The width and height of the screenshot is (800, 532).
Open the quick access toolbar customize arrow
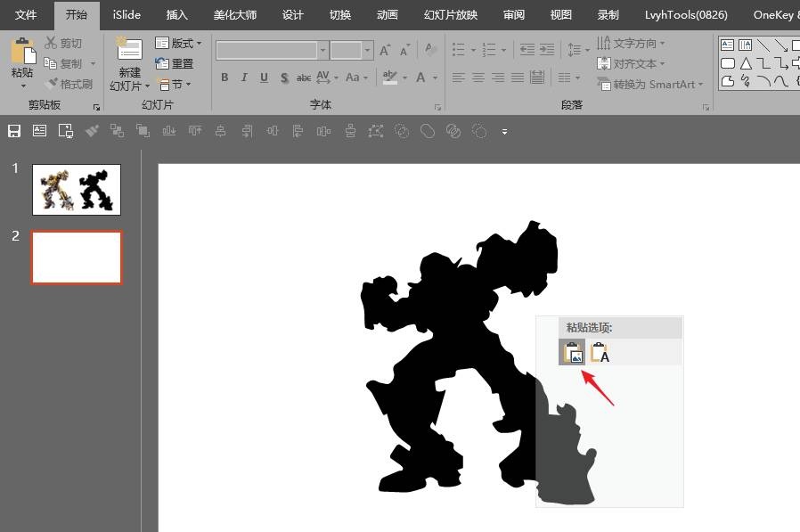[504, 132]
